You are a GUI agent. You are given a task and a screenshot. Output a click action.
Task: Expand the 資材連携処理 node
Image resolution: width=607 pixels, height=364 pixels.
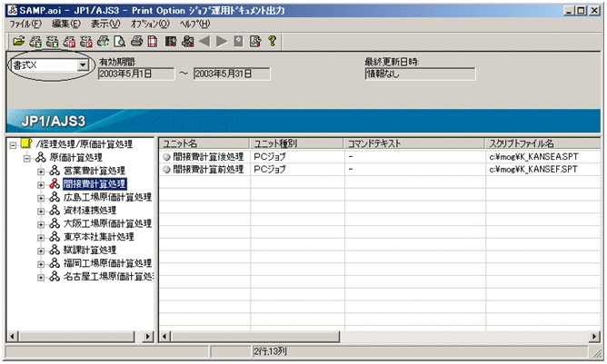pos(41,212)
